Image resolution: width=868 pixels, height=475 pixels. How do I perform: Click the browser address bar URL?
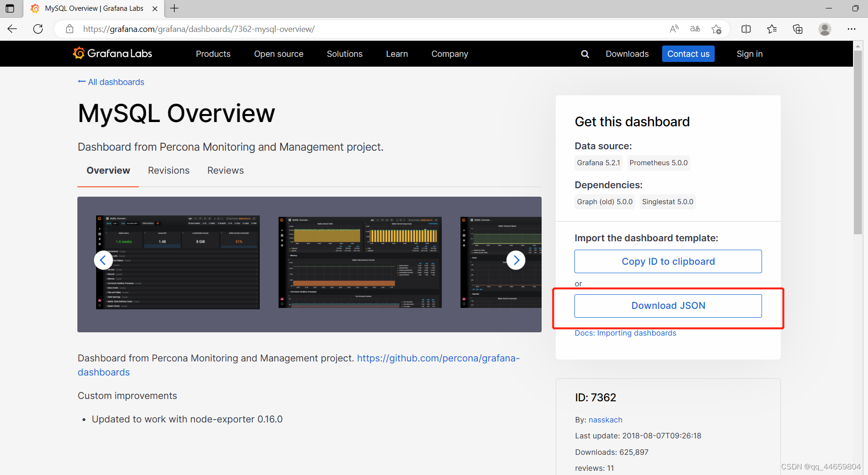(199, 29)
